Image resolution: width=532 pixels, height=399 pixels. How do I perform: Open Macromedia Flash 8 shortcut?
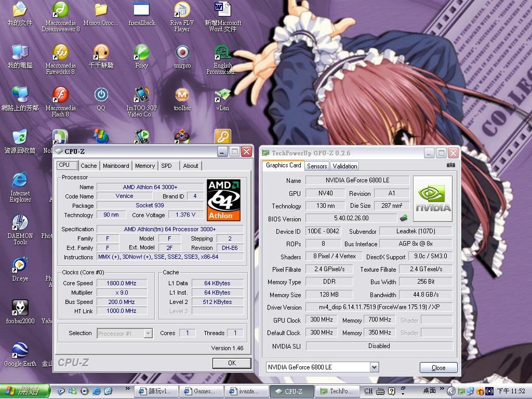(61, 95)
